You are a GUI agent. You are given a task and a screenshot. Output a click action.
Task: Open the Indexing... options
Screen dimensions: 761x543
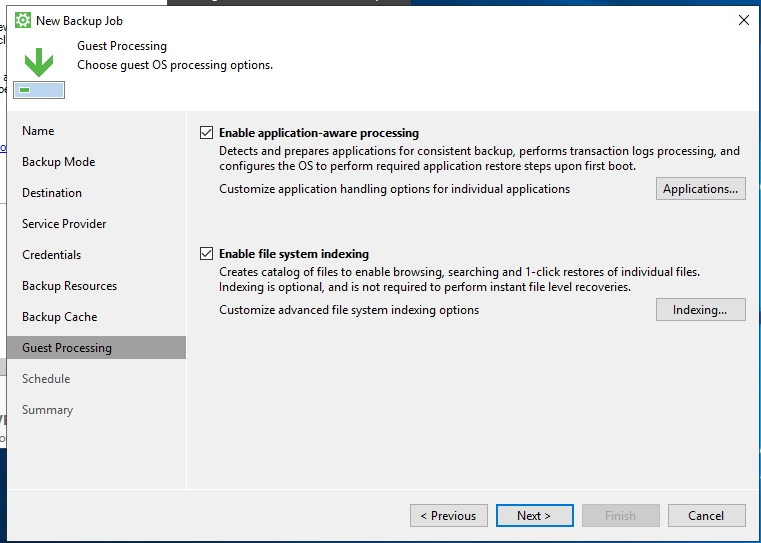point(700,310)
